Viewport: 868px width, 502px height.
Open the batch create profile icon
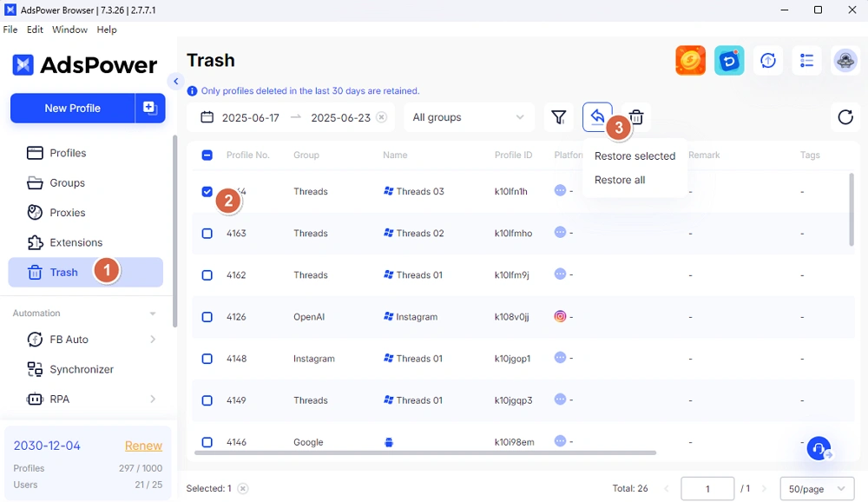(150, 108)
